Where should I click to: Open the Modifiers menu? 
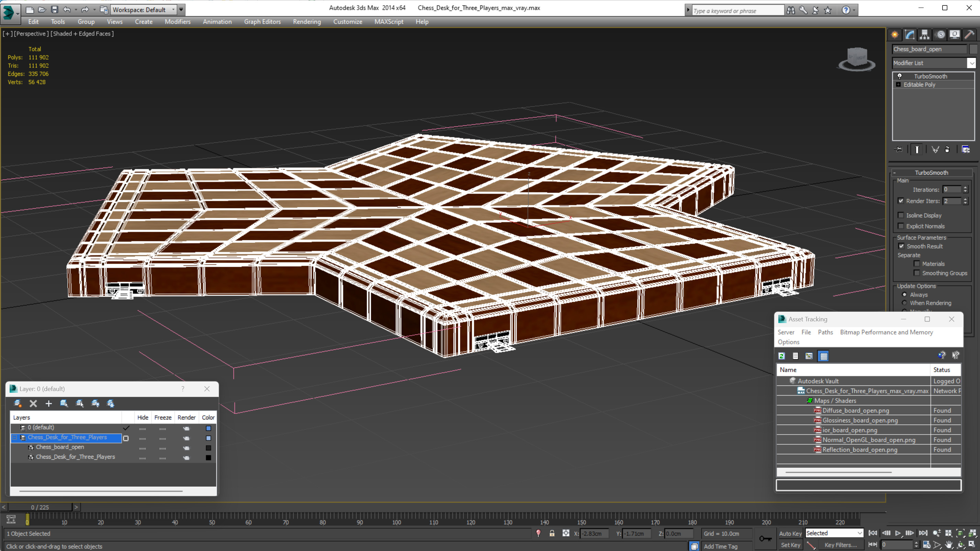177,22
